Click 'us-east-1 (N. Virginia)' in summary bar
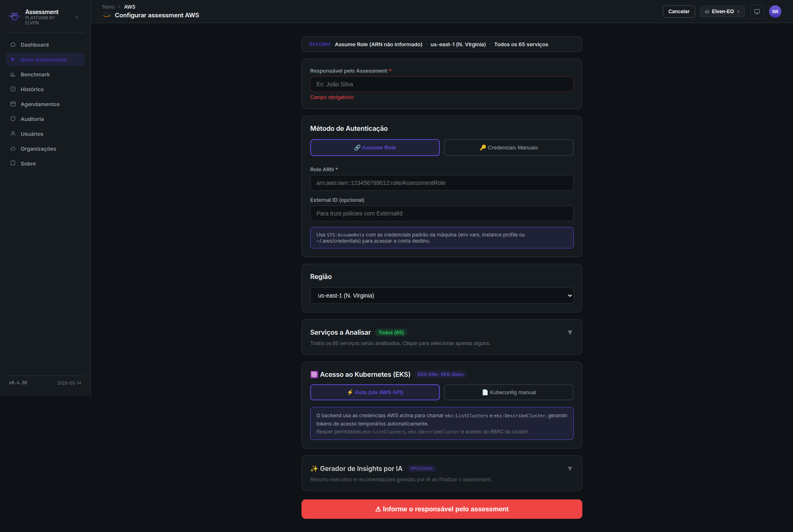The image size is (793, 532). tap(458, 45)
